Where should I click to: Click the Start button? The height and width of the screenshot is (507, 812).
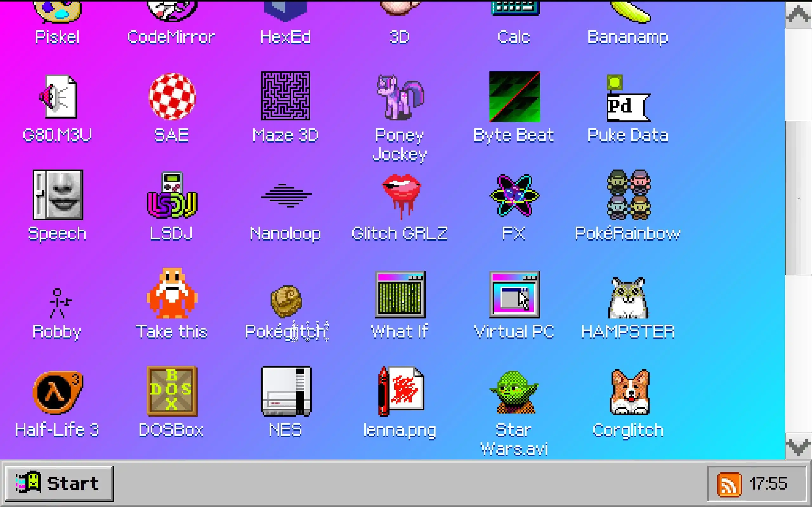pyautogui.click(x=59, y=483)
